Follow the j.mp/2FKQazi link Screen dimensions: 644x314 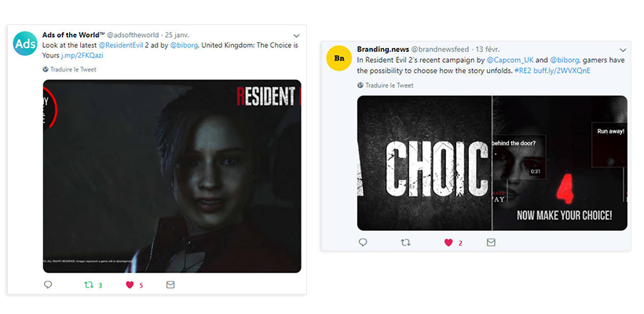82,55
